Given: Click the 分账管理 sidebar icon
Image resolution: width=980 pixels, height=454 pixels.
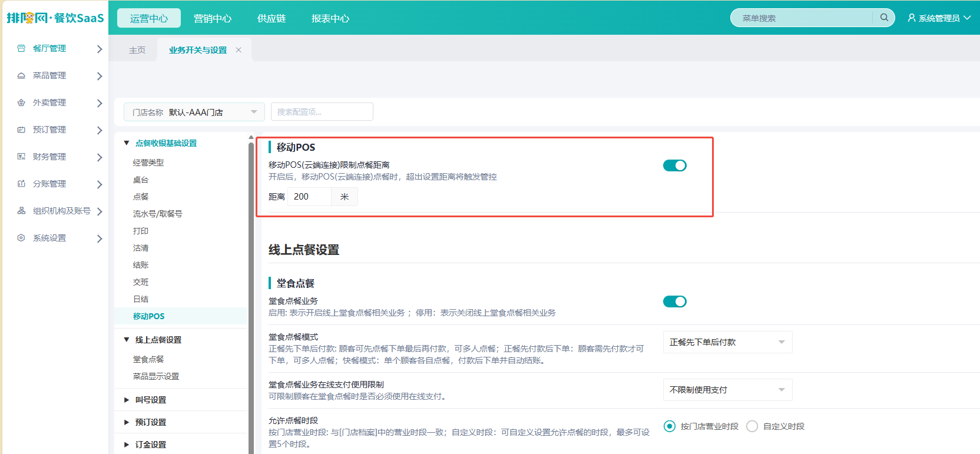Looking at the screenshot, I should 21,184.
